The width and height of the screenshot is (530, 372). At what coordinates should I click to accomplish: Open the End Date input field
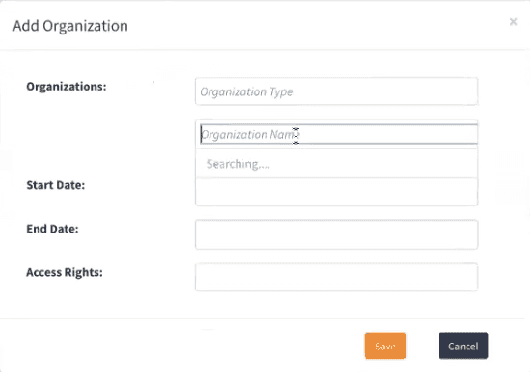pos(336,235)
